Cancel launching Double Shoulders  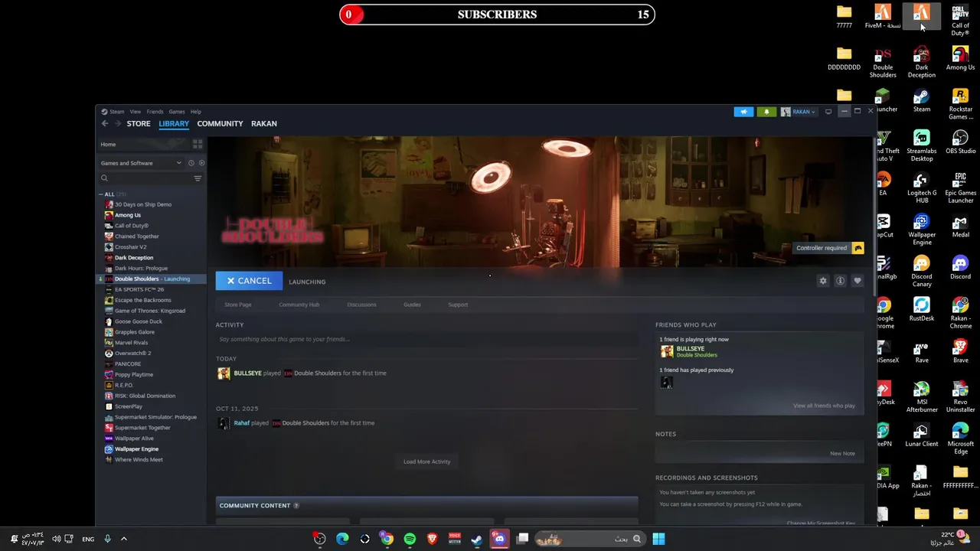click(249, 281)
